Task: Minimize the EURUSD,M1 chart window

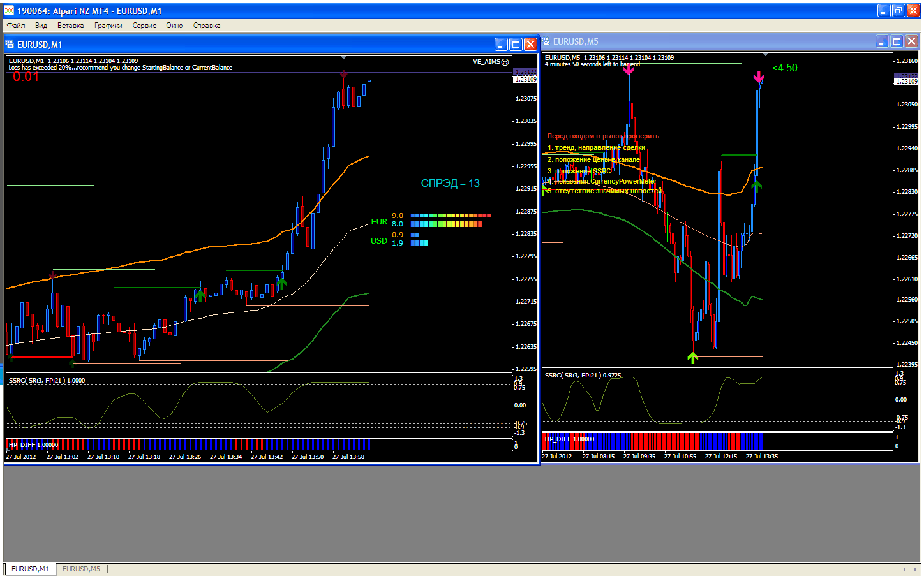Action: 501,44
